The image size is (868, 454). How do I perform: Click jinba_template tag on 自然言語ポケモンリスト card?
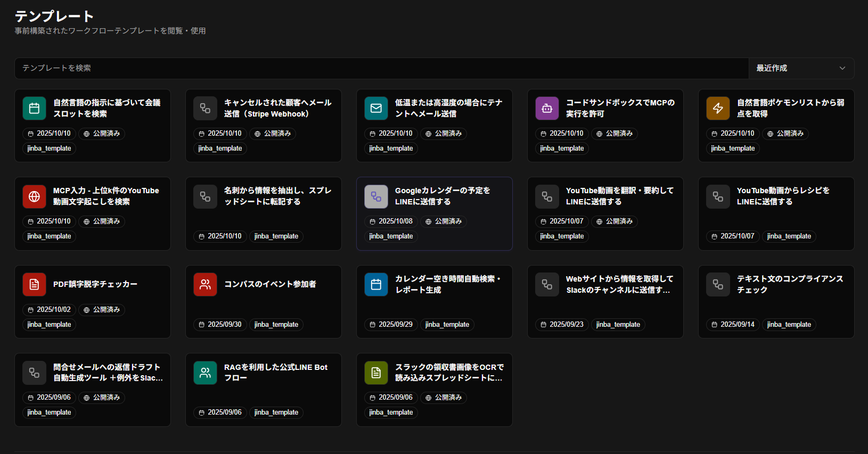pyautogui.click(x=733, y=148)
